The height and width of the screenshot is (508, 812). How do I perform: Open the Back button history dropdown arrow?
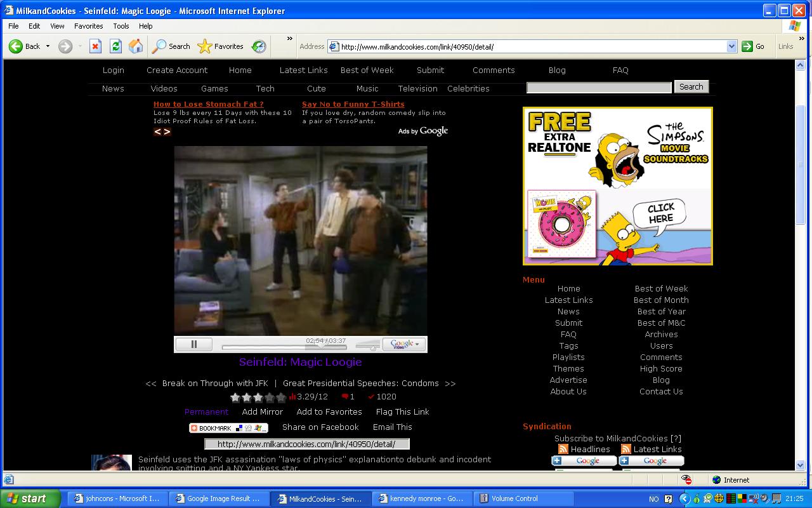[48, 46]
